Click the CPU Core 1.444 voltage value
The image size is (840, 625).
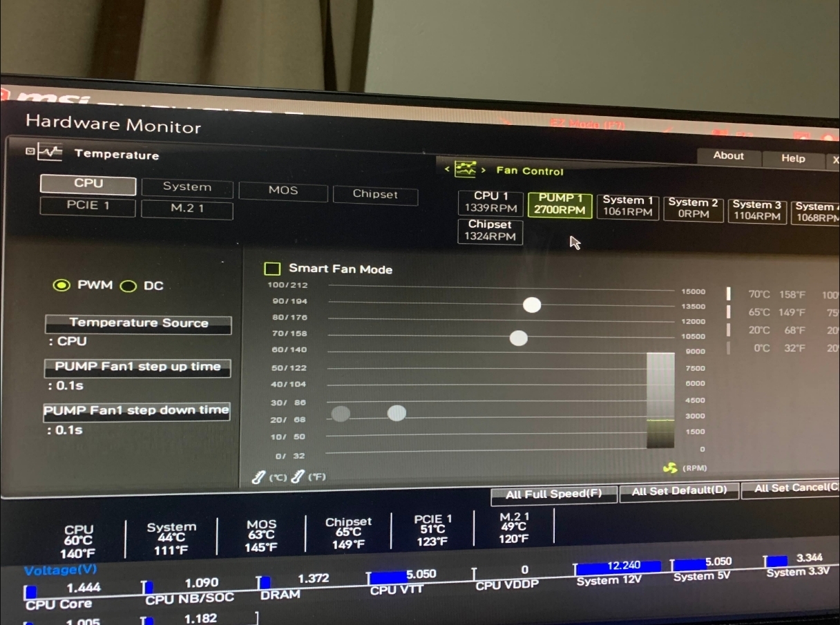point(84,588)
